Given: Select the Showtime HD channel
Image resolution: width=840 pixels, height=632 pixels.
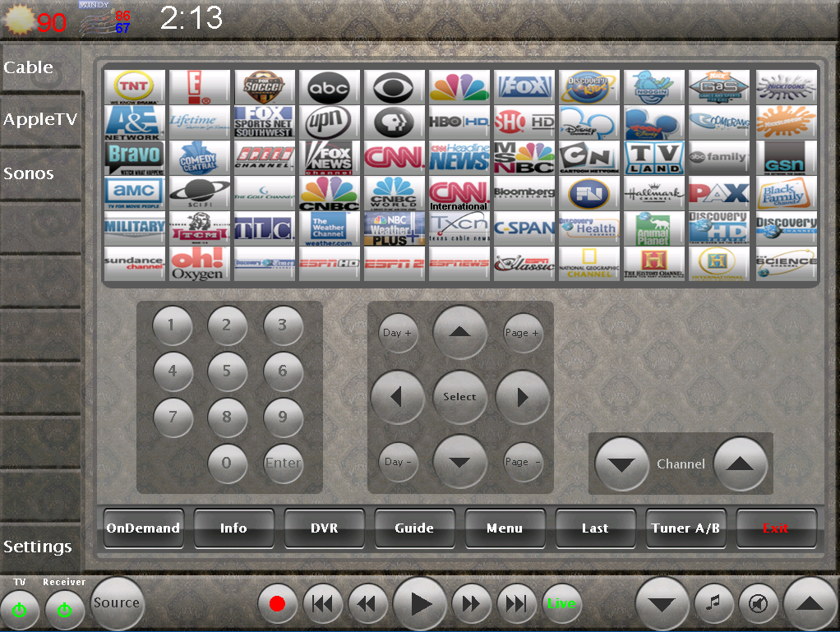Looking at the screenshot, I should [x=524, y=122].
